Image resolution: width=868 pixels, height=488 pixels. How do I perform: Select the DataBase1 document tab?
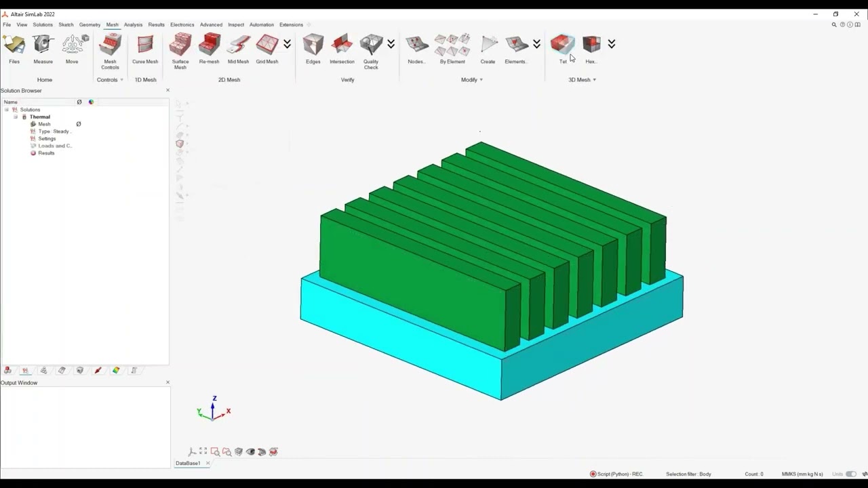click(x=188, y=464)
